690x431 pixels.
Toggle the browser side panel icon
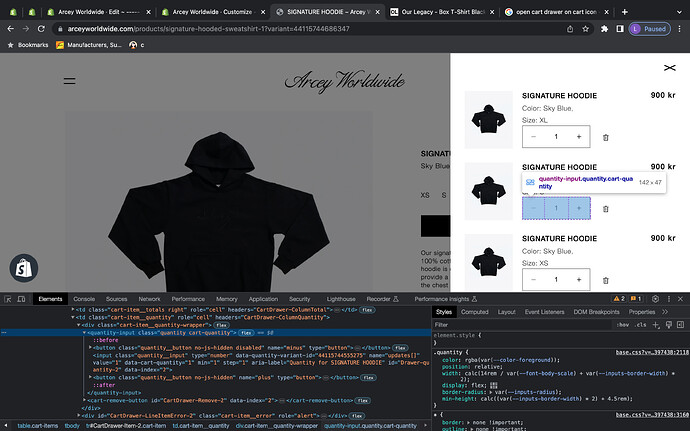(x=620, y=29)
